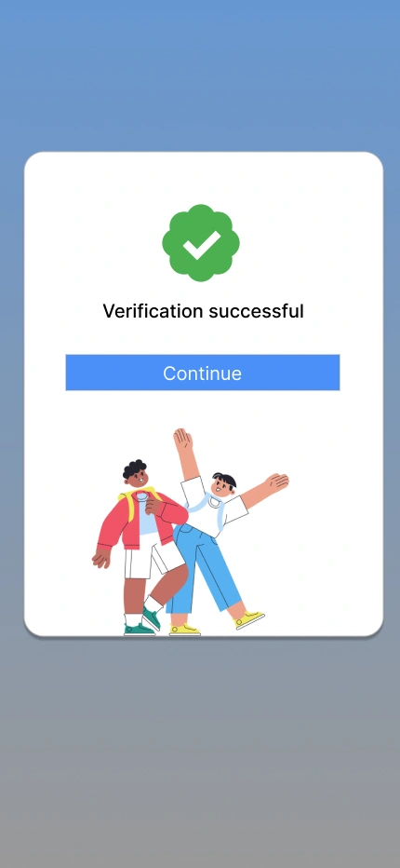
Task: Click the word 'Continue' on the button
Action: coord(202,373)
